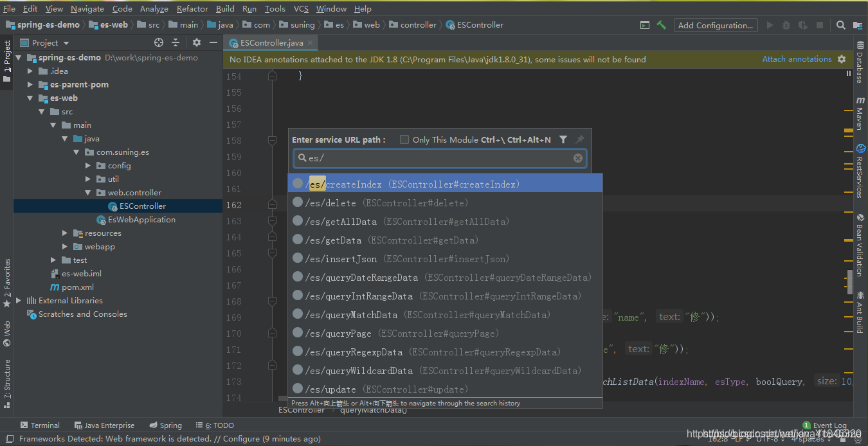
Task: Click the Collapse All icon in Project panel
Action: (176, 42)
